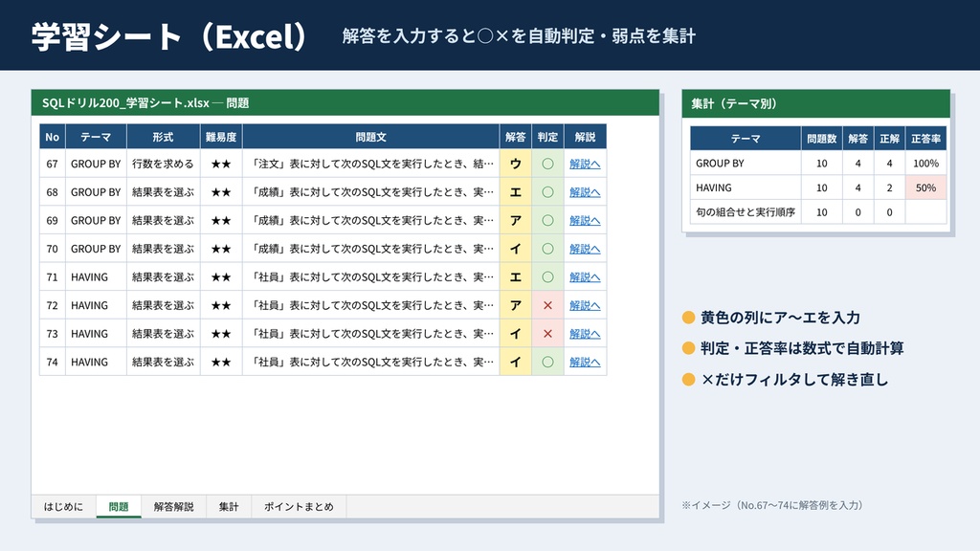
Task: Open the 解説へ link for question 70
Action: [x=585, y=249]
